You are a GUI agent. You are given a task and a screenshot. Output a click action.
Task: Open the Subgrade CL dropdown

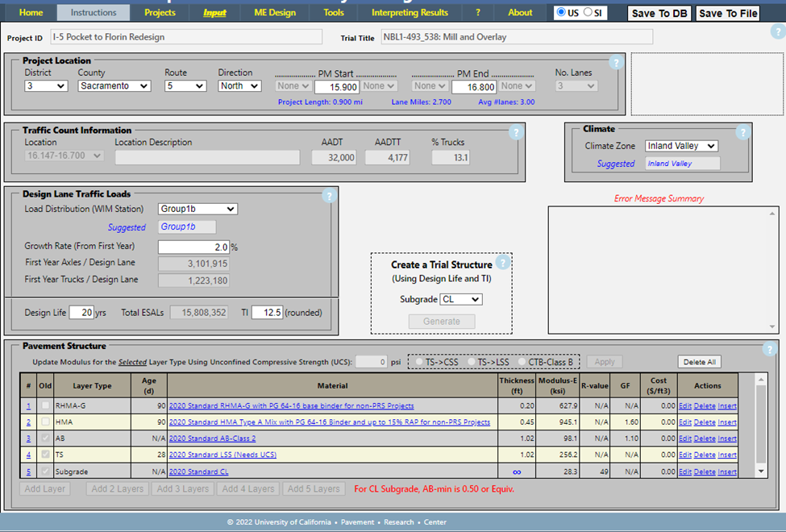tap(461, 299)
